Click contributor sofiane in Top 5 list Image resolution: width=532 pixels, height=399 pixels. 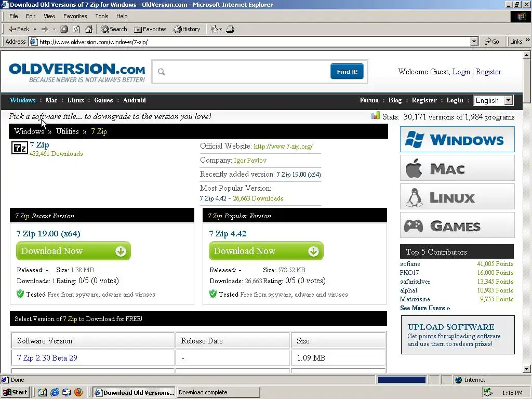click(x=410, y=263)
